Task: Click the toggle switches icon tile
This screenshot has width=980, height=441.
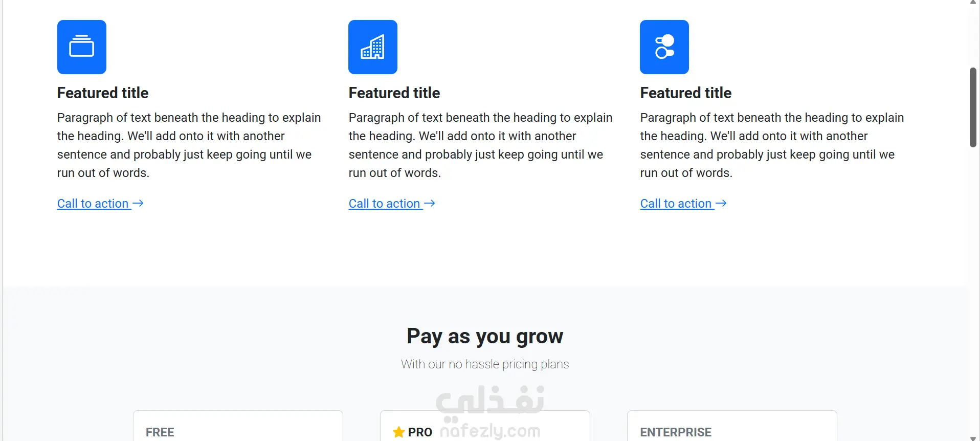Action: point(664,47)
